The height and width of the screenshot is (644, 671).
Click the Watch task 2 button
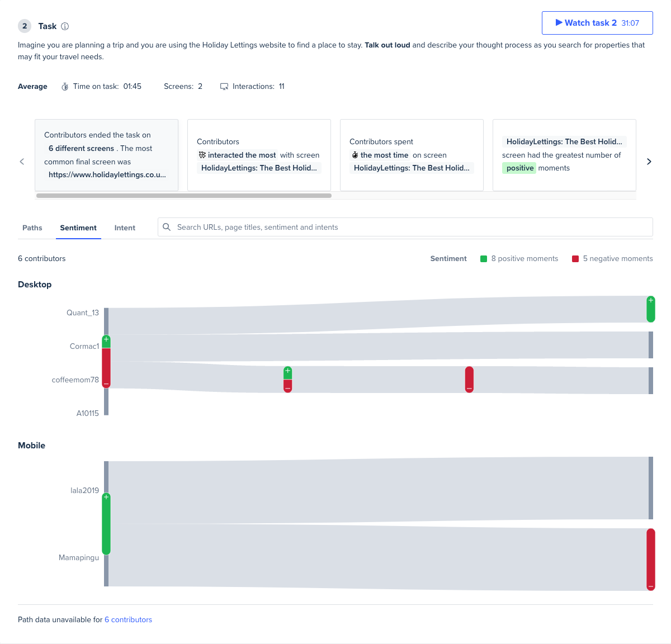pos(597,23)
